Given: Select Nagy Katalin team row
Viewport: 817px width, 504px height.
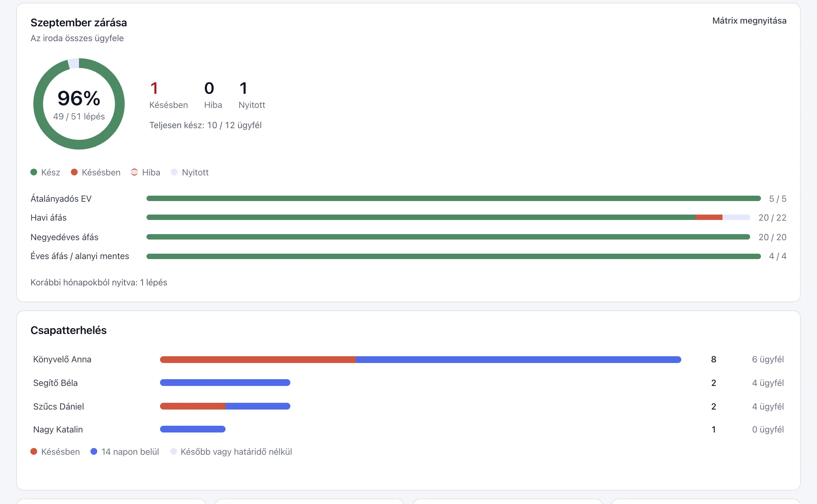Looking at the screenshot, I should [x=408, y=429].
